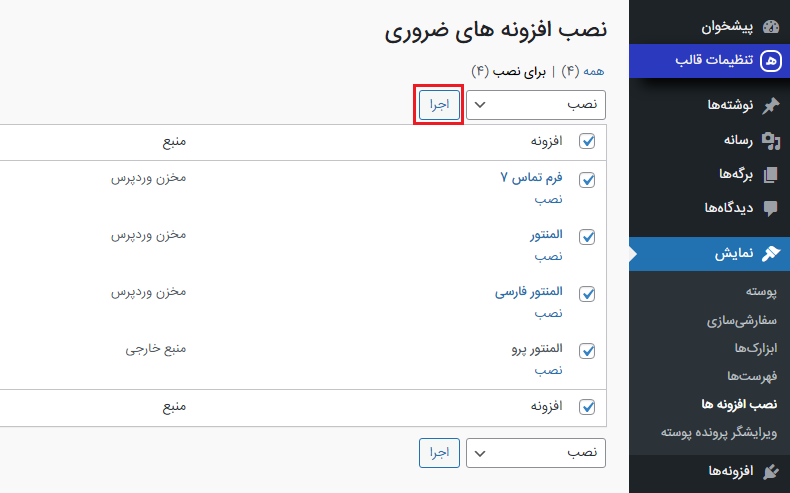Click install (نصب) link under المنتور
790x493 pixels.
pyautogui.click(x=548, y=256)
